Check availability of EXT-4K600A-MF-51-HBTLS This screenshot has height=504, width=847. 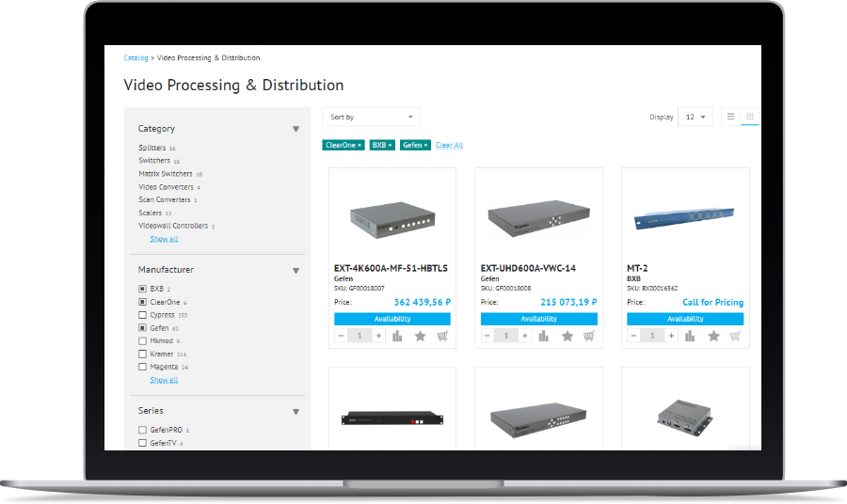point(392,319)
